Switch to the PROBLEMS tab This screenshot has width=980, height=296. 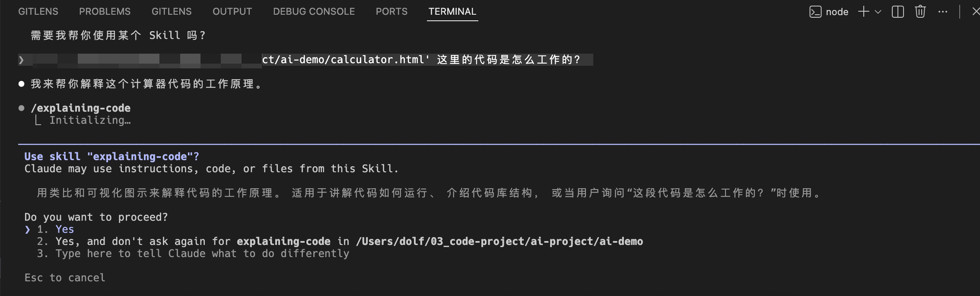pyautogui.click(x=105, y=12)
